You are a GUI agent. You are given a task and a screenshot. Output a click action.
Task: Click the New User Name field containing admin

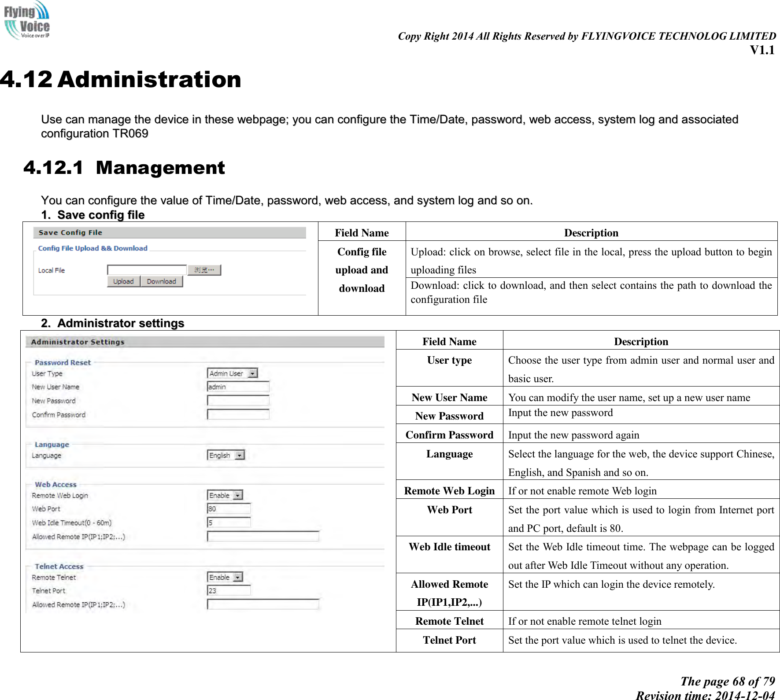click(x=238, y=387)
